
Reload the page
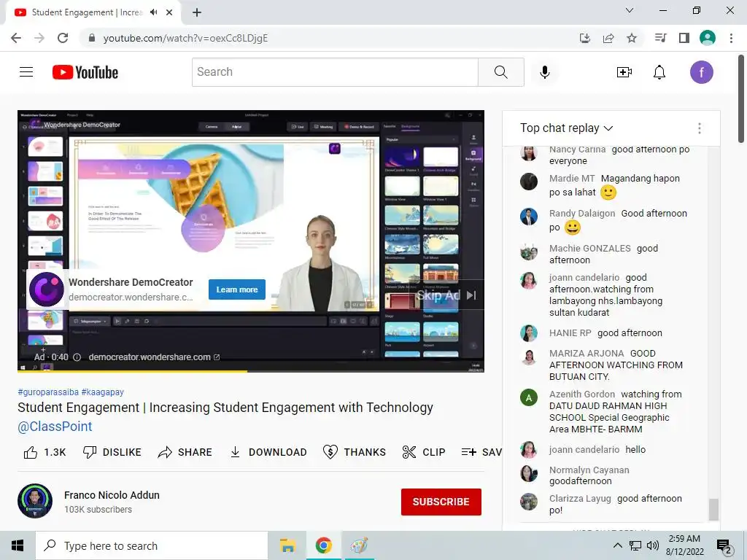[x=63, y=38]
